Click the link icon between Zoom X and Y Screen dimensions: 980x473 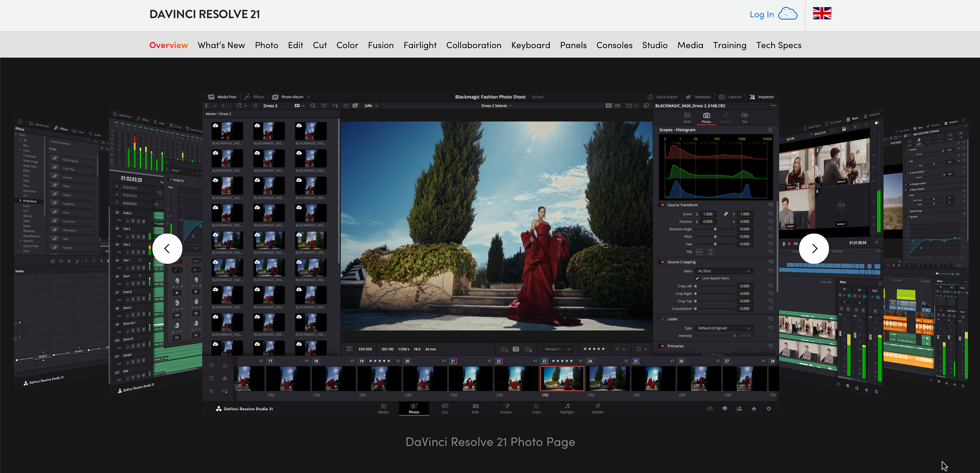pos(726,214)
